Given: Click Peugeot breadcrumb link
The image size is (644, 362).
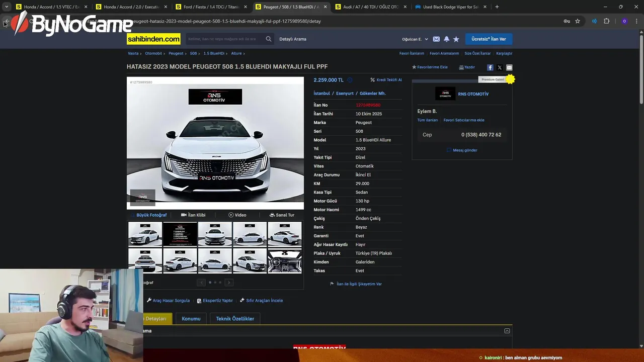Looking at the screenshot, I should point(176,53).
